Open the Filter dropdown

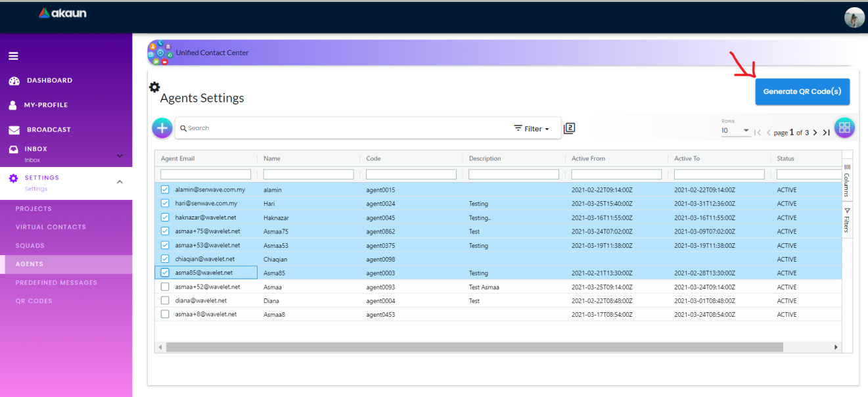pos(532,129)
